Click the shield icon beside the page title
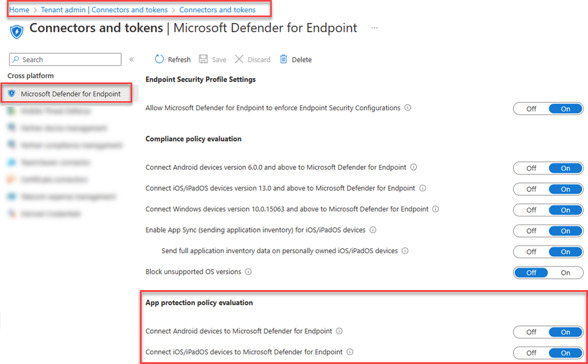588x364 pixels. tap(16, 30)
